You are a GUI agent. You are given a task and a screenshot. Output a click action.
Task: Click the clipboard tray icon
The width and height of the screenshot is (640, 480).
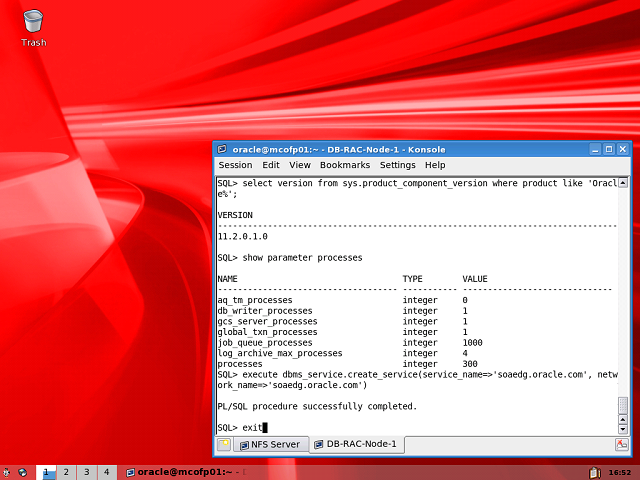coord(595,473)
